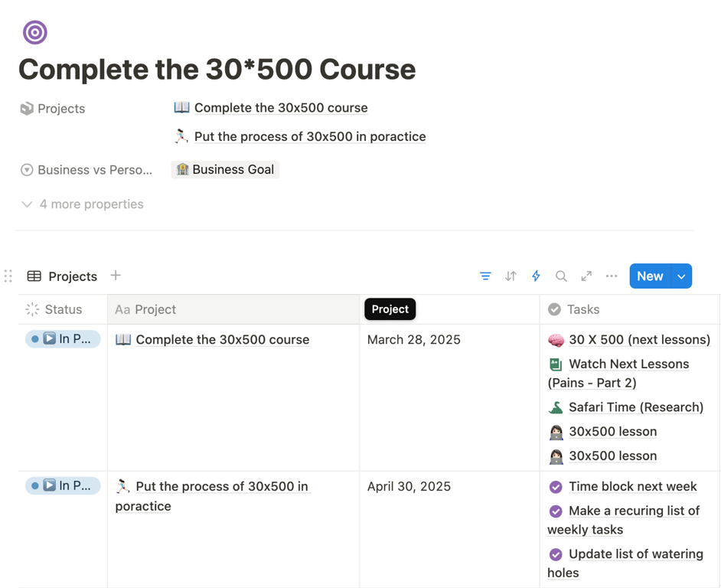Open the In Progress status dropdown for 30x500 course
Screen dimensions: 721x588
click(x=62, y=338)
